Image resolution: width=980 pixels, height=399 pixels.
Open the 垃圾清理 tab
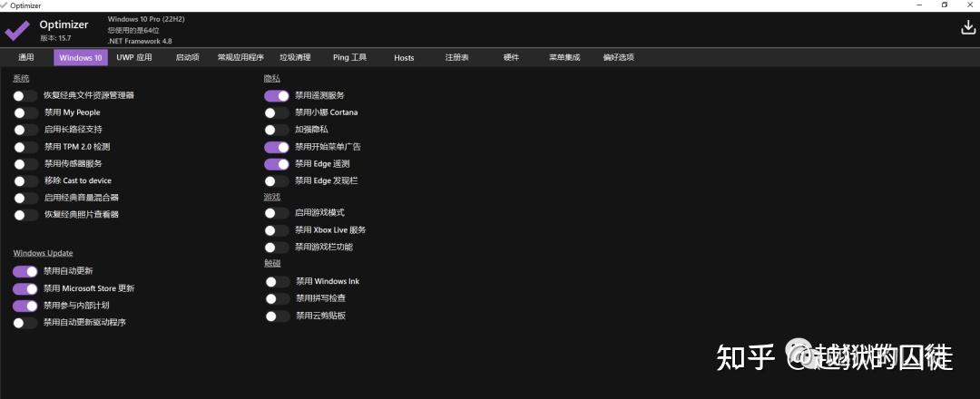pos(295,57)
